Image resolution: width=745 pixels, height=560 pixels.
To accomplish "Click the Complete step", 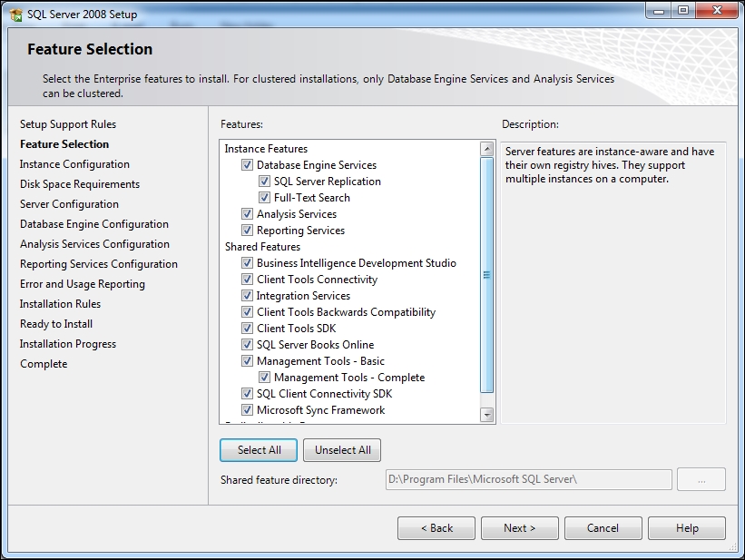I will [44, 364].
